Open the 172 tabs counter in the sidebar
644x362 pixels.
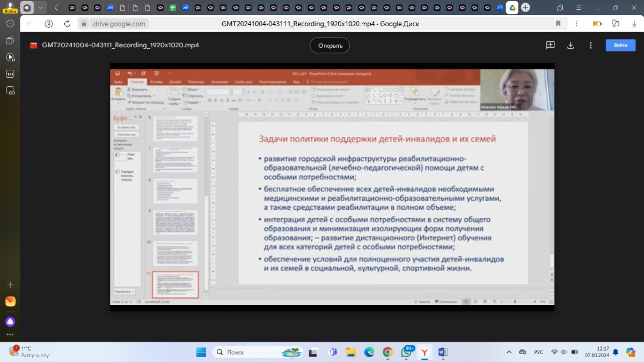[x=10, y=74]
